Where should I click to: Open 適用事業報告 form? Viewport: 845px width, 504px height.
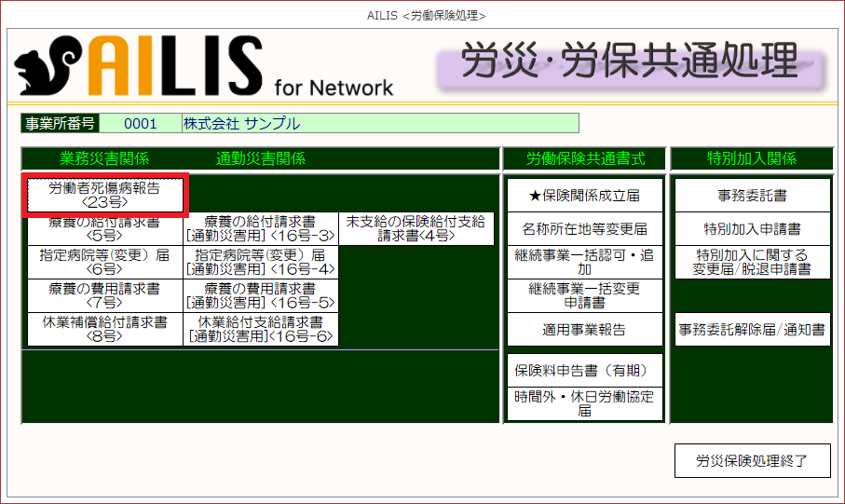[x=584, y=330]
